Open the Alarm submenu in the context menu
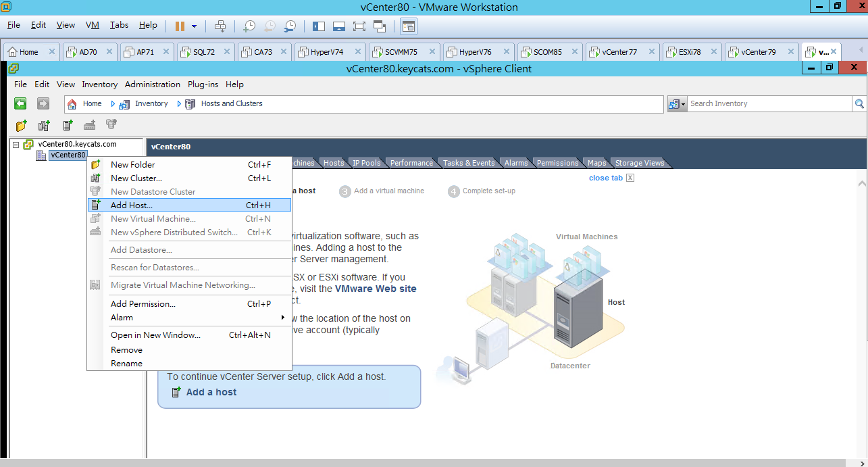Viewport: 868px width, 467px height. click(190, 317)
